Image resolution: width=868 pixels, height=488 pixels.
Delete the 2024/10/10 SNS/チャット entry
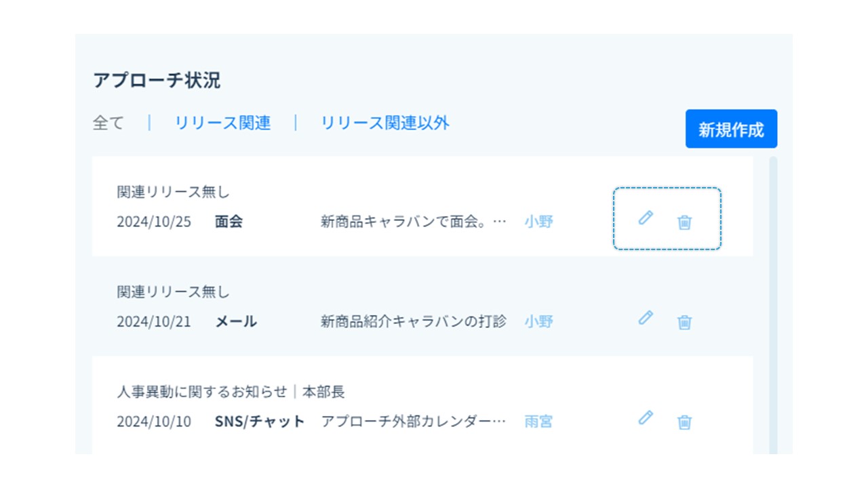click(684, 422)
